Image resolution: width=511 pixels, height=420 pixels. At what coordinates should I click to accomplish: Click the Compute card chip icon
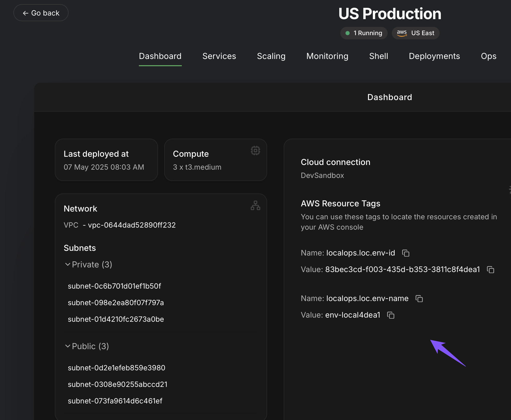[255, 151]
